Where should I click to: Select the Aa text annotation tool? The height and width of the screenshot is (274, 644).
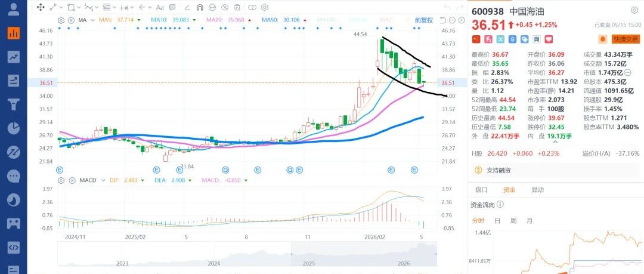[x=160, y=7]
